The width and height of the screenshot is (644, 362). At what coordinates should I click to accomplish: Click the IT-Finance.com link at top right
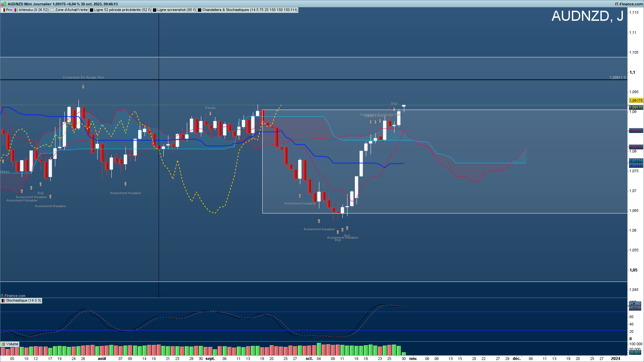(x=629, y=4)
